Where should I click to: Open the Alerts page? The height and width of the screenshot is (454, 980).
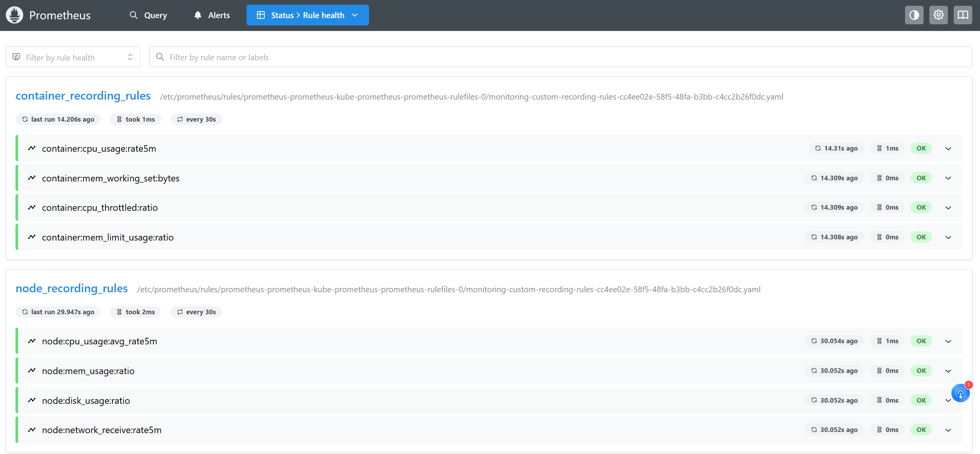[x=212, y=15]
